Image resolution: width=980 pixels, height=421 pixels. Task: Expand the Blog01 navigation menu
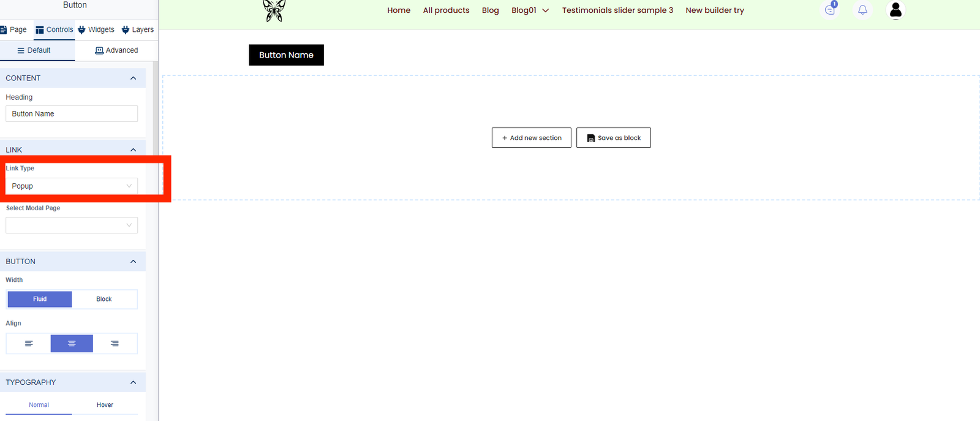pyautogui.click(x=530, y=10)
